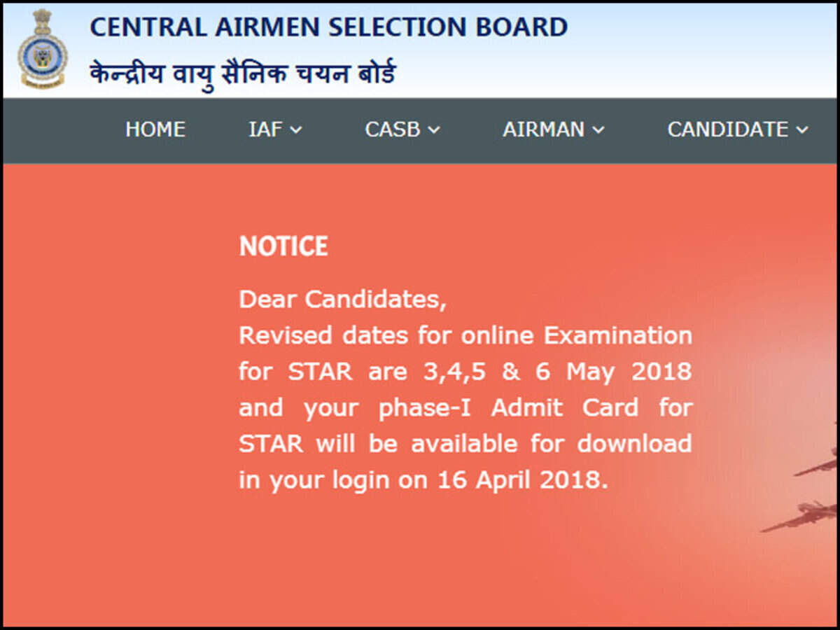Open the IAF menu
This screenshot has height=630, width=840.
pos(266,129)
